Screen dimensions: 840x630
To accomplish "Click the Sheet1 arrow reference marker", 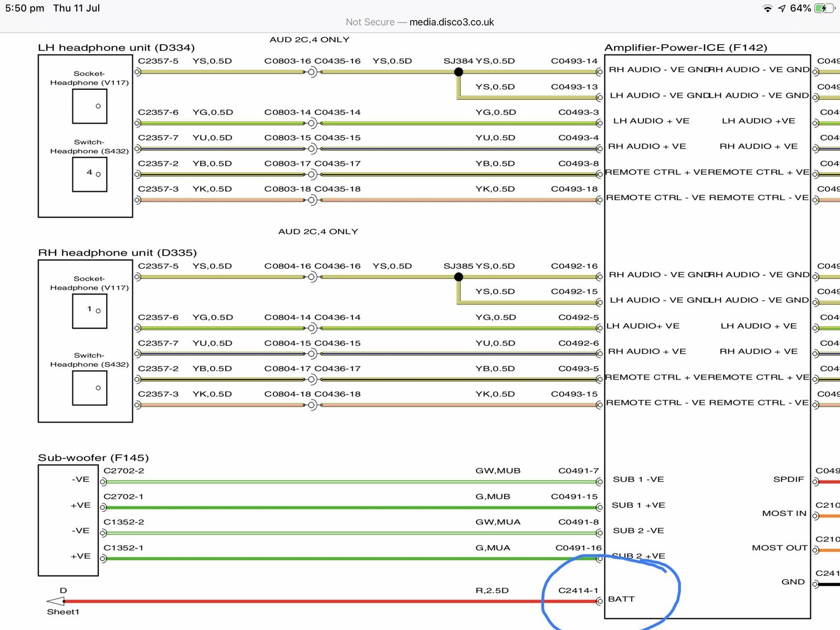I will click(x=55, y=601).
